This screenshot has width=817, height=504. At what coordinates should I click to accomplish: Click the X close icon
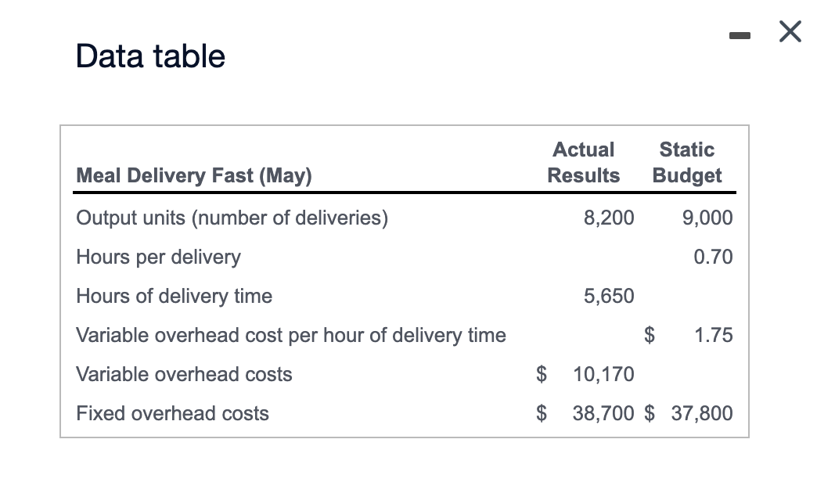[790, 32]
